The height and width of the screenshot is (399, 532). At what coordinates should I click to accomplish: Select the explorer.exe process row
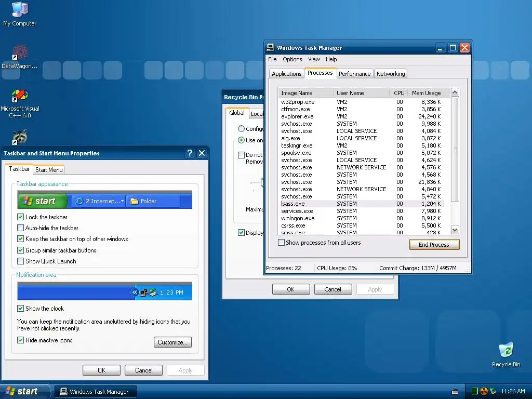coord(361,116)
